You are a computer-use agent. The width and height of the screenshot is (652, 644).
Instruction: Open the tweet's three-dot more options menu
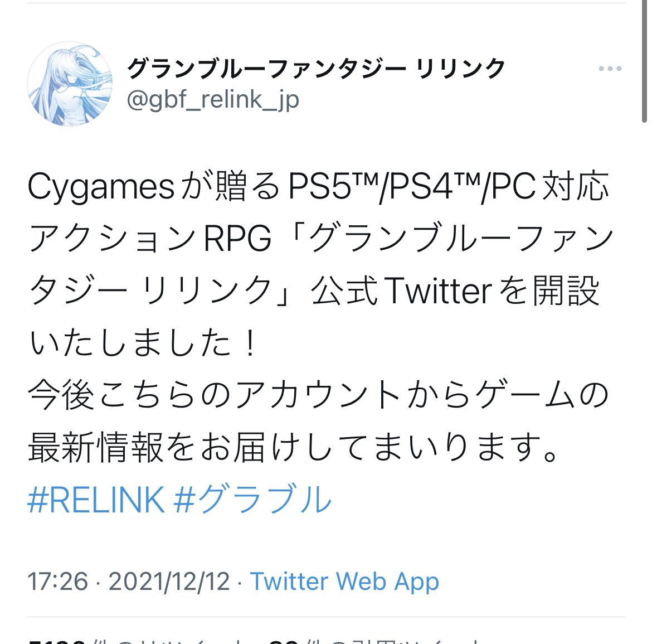(610, 69)
